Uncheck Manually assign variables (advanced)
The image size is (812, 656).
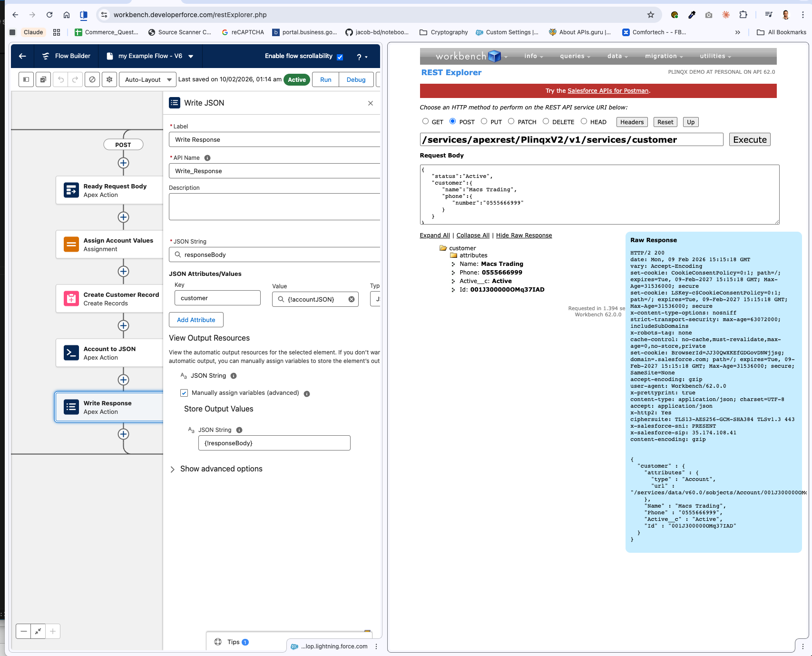tap(184, 393)
